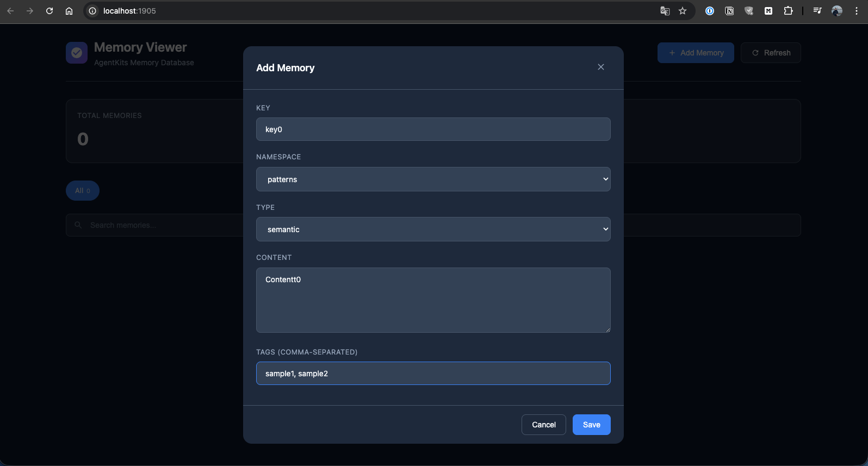Open the browser profile avatar menu

tap(837, 11)
